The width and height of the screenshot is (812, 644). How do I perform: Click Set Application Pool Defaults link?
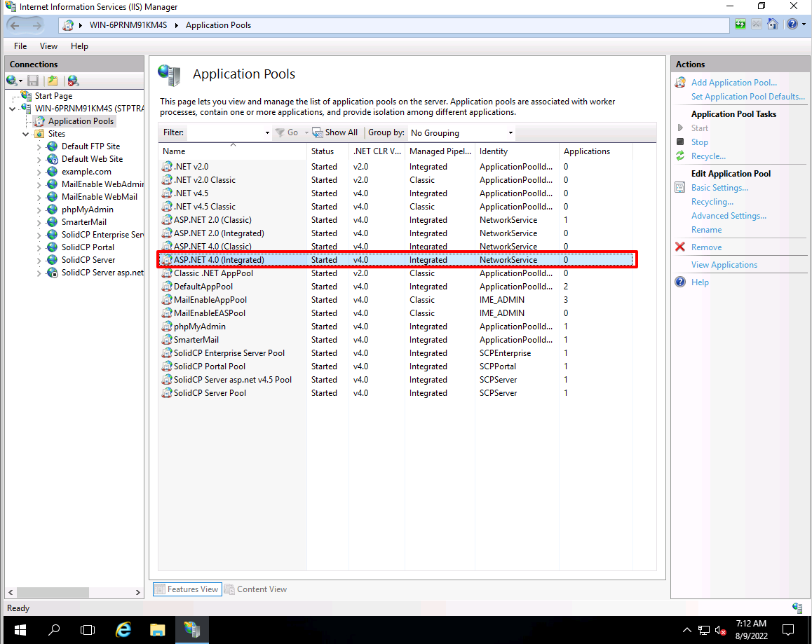(747, 97)
